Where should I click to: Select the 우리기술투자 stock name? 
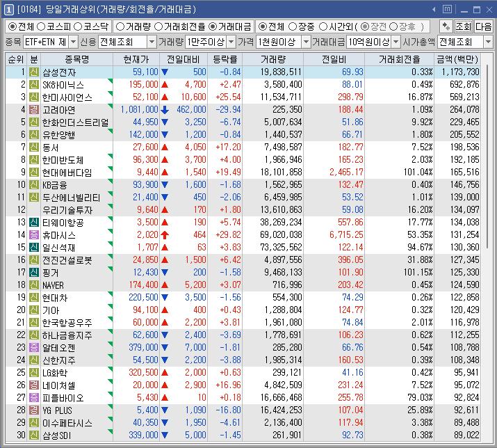(67, 210)
